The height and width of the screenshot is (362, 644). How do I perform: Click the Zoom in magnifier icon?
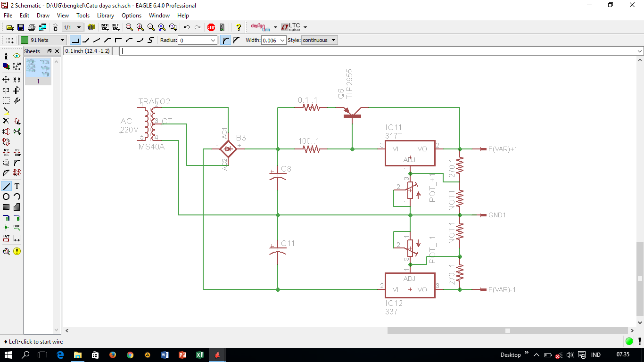click(140, 27)
